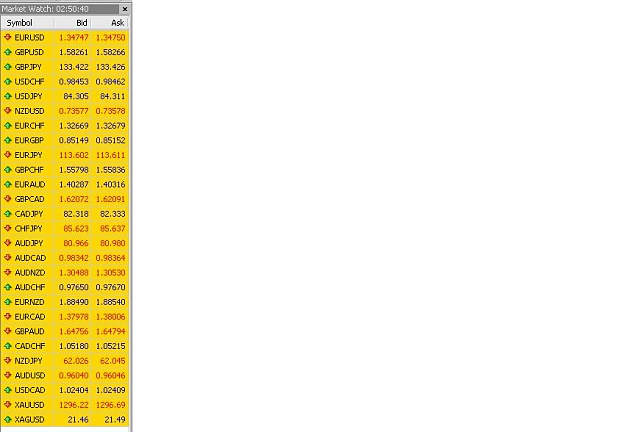Click the USDCAD ask price 1.02409
This screenshot has height=432, width=625.
[110, 390]
